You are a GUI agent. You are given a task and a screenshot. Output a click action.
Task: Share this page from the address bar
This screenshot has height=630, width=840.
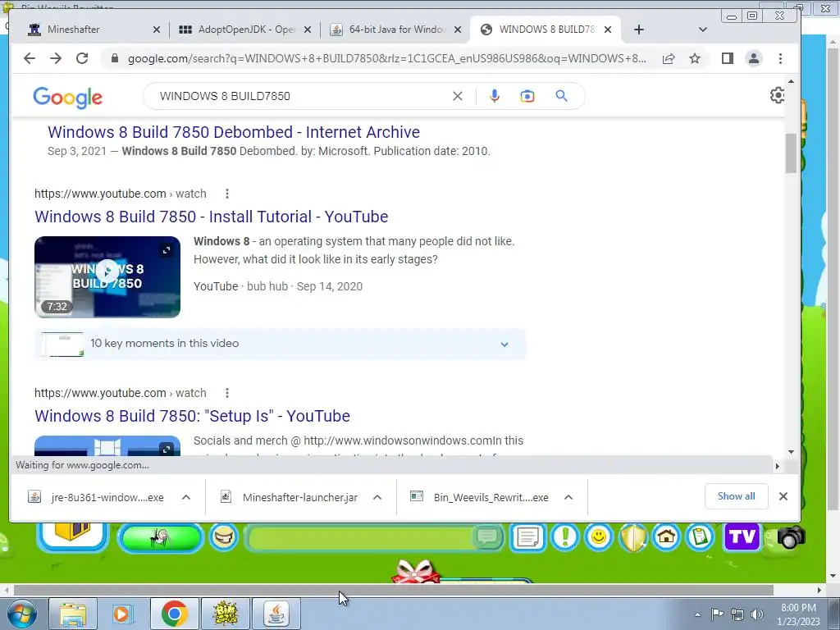pyautogui.click(x=668, y=58)
